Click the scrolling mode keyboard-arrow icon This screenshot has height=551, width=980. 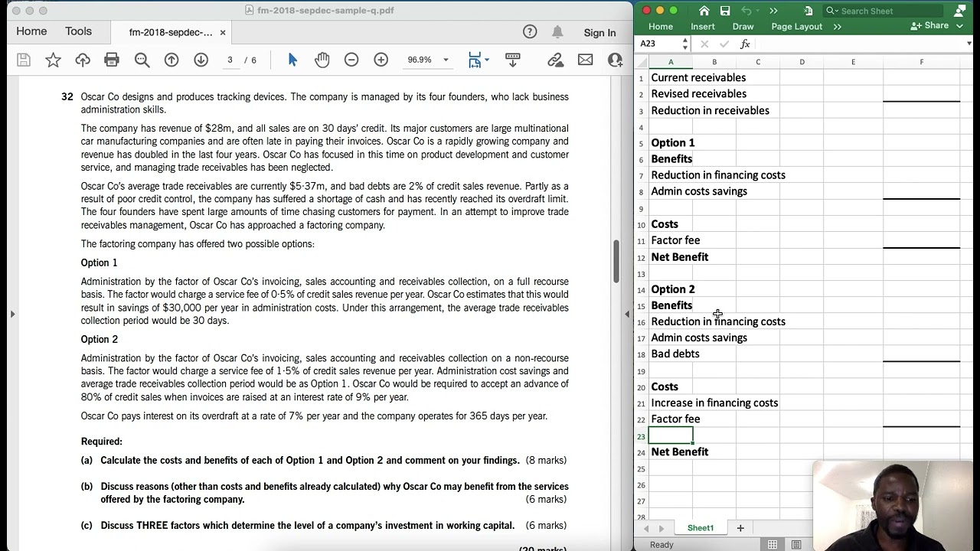(513, 60)
